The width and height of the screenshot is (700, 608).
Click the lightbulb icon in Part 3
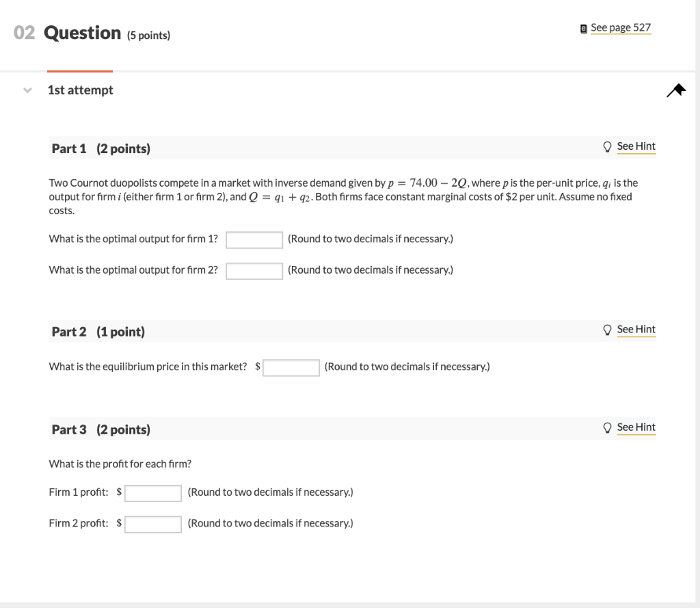[607, 428]
